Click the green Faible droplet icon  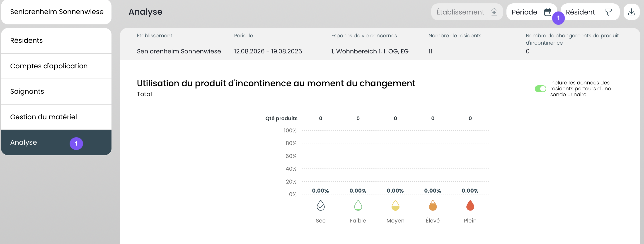tap(358, 205)
